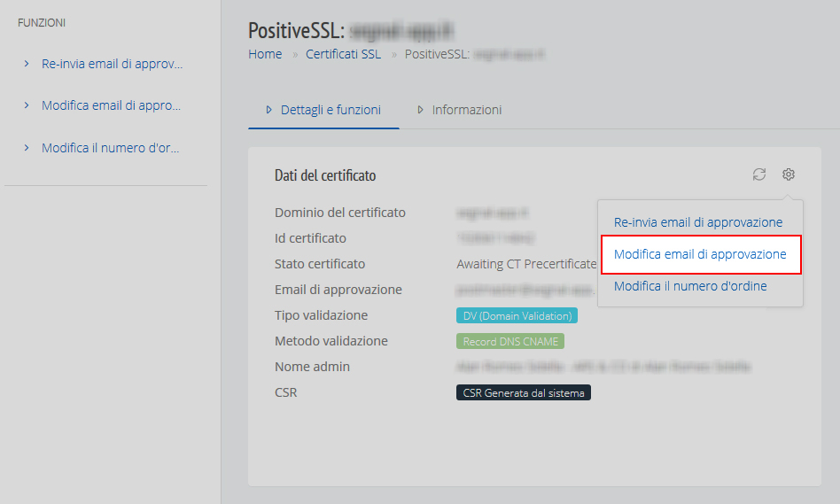Click the Nome admin label

click(312, 367)
